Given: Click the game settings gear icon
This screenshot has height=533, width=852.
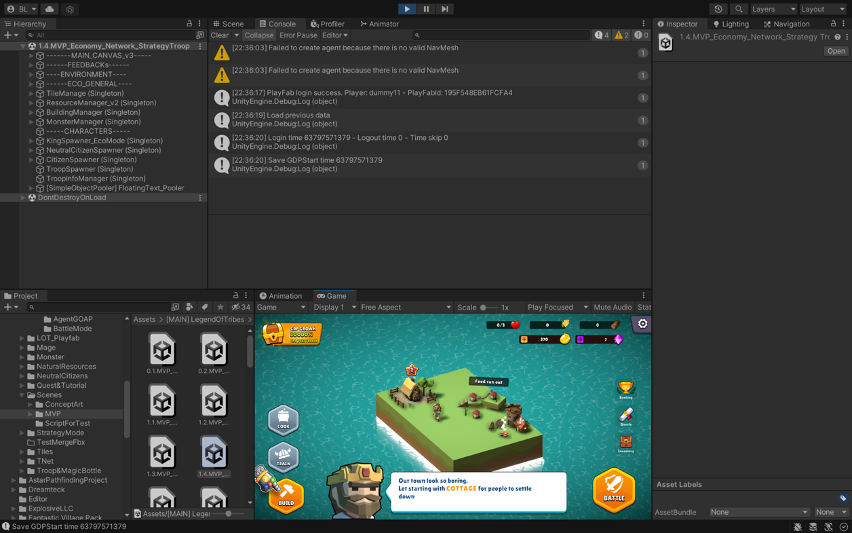Looking at the screenshot, I should point(642,324).
